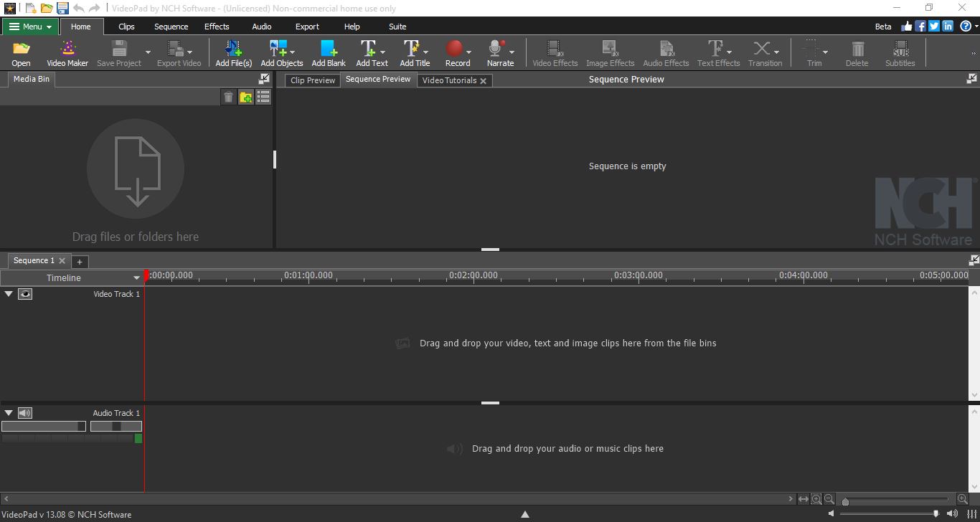
Task: Expand the Export Video dropdown arrow
Action: click(x=189, y=52)
